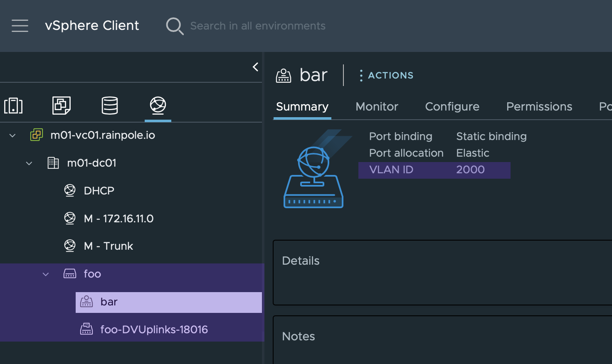The image size is (612, 364).
Task: Select the Networking inventory view icon
Action: tap(158, 106)
